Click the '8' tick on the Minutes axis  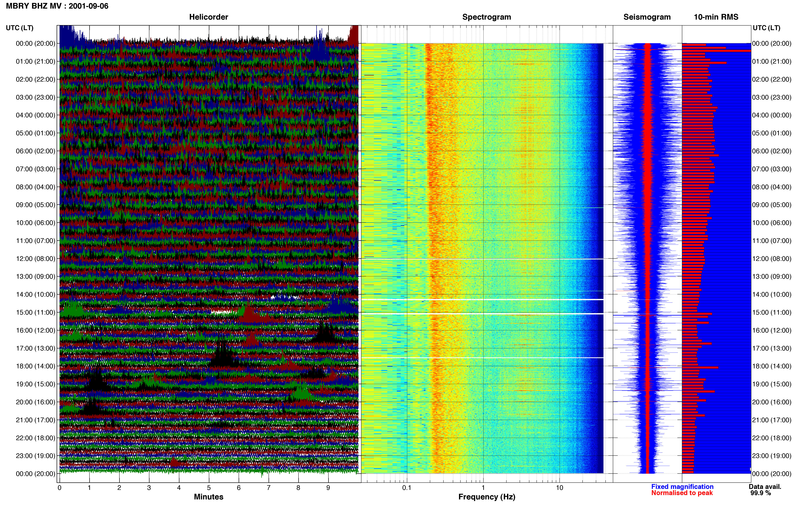tap(298, 488)
